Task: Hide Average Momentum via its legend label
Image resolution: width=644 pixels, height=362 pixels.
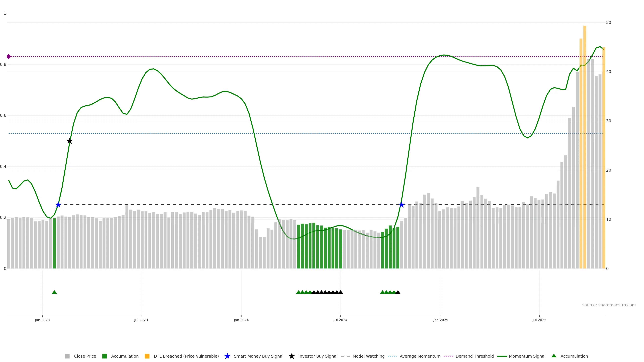Action: click(x=420, y=356)
